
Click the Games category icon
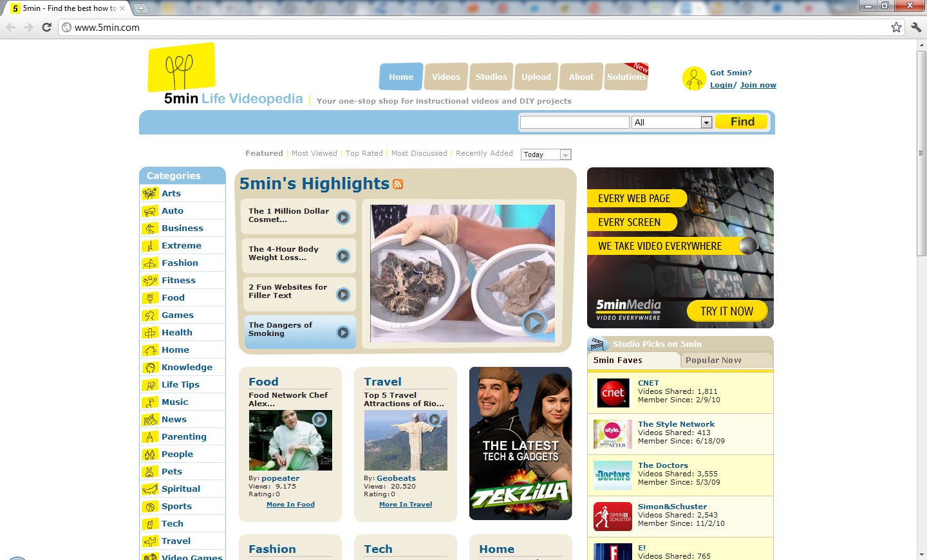click(x=150, y=315)
